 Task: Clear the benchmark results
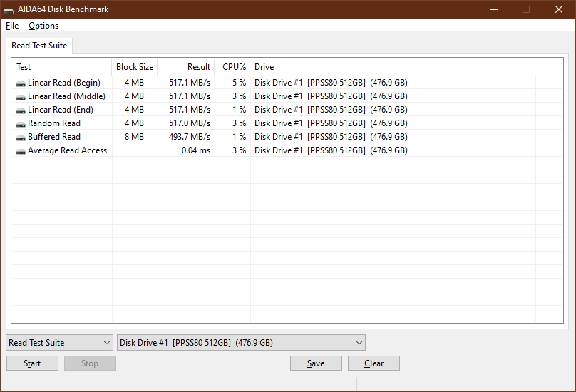click(374, 363)
